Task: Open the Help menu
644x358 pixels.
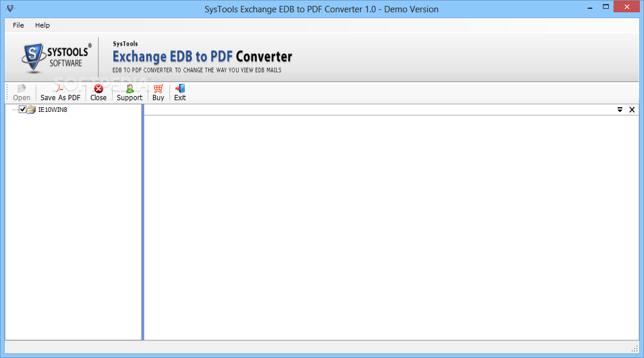Action: (42, 25)
